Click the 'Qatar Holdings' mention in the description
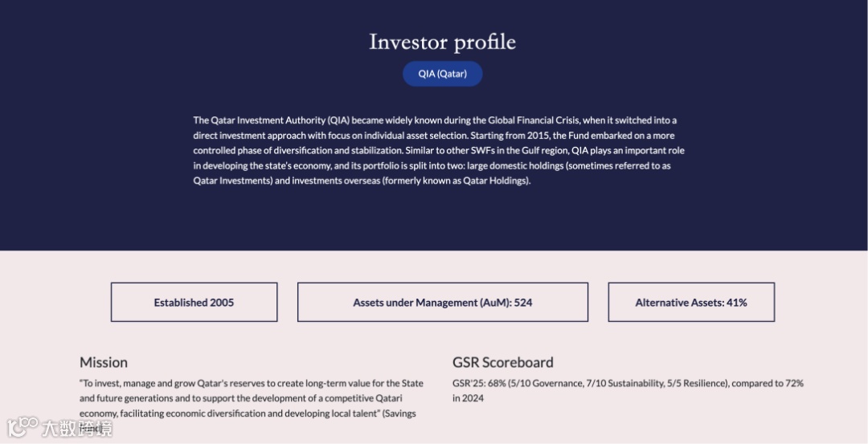Screen dimensions: 868x444 point(495,181)
